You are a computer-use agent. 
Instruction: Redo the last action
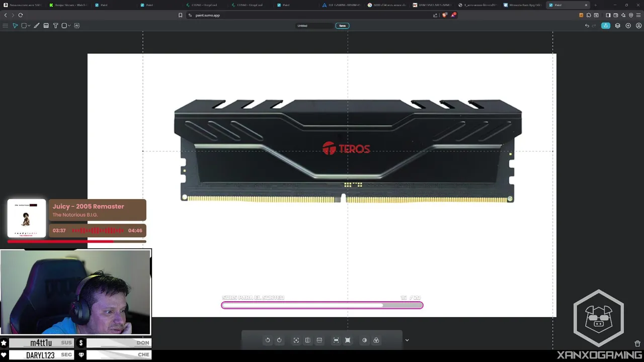tap(594, 26)
